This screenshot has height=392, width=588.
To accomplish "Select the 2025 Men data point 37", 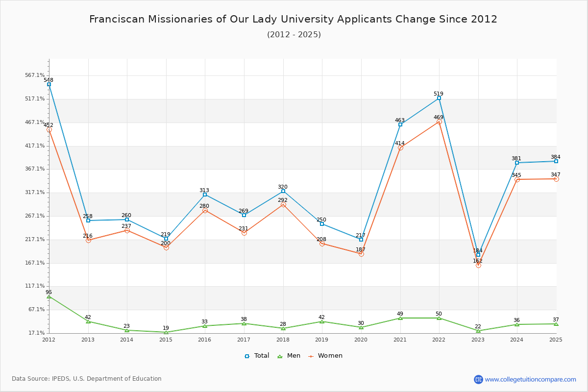I will (x=556, y=324).
